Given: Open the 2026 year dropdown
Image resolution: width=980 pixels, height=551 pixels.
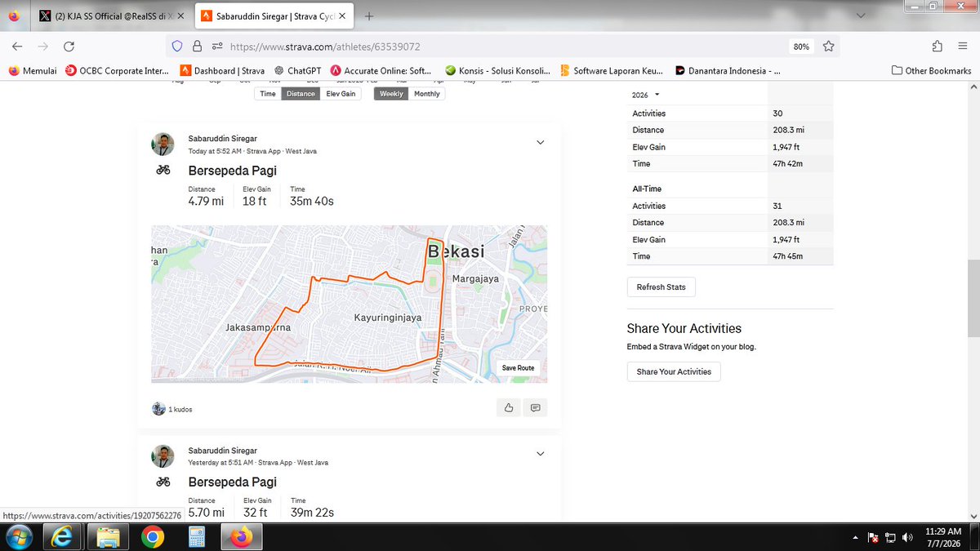Looking at the screenshot, I should coord(644,96).
